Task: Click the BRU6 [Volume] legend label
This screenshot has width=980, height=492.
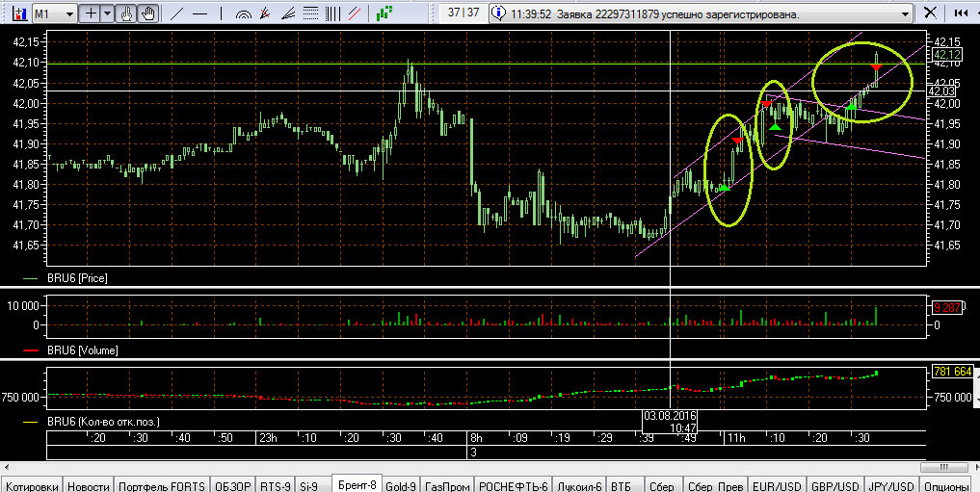Action: (83, 350)
